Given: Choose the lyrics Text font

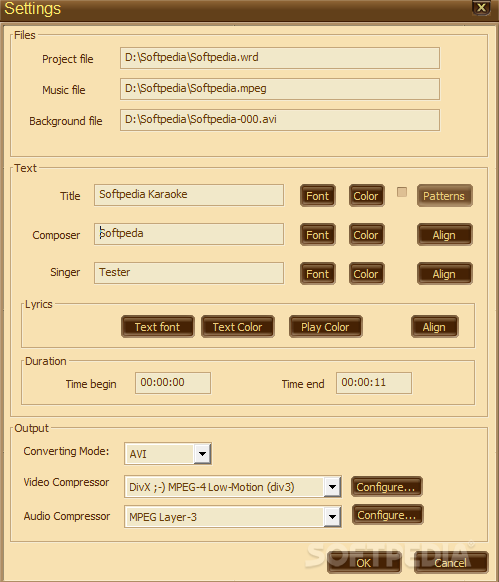Looking at the screenshot, I should [x=157, y=327].
